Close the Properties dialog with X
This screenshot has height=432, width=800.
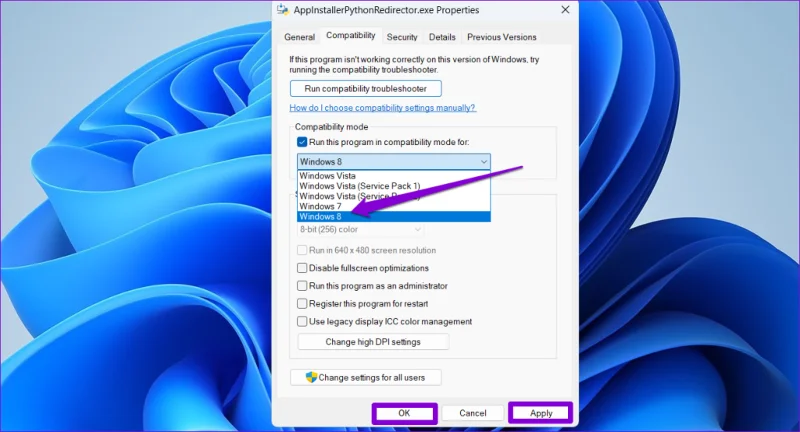tap(565, 10)
